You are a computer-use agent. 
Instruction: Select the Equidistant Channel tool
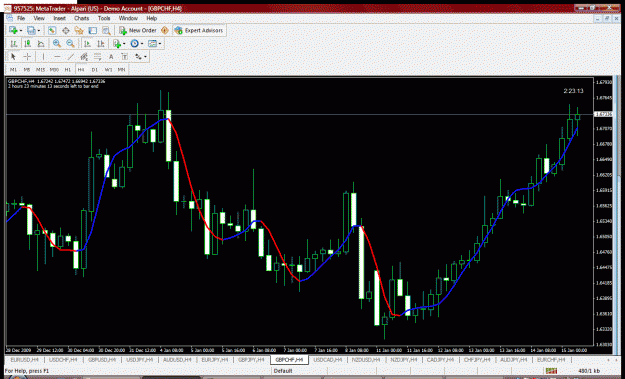pos(84,57)
